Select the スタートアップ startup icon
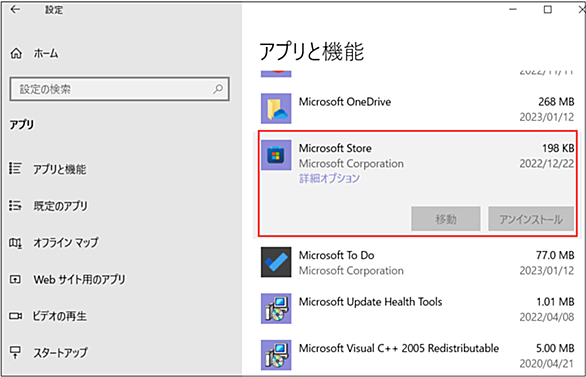Image resolution: width=586 pixels, height=377 pixels. click(15, 352)
